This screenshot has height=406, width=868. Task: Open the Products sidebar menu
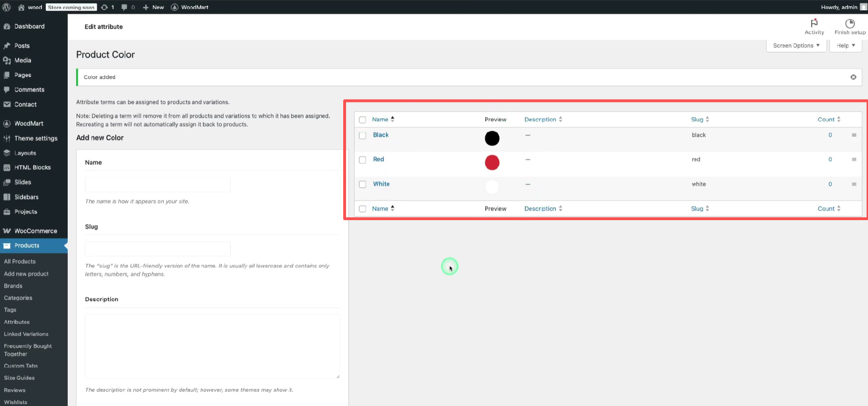[x=34, y=245]
